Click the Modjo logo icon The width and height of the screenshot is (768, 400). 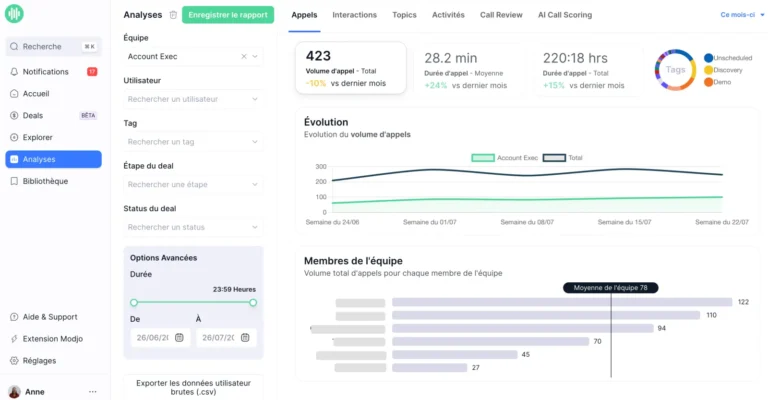(14, 14)
